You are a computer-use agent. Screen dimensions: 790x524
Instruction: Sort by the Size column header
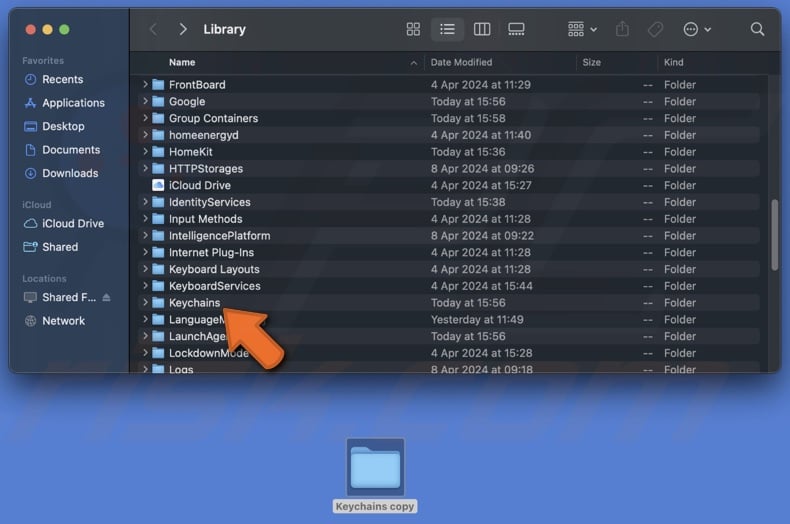click(x=591, y=62)
